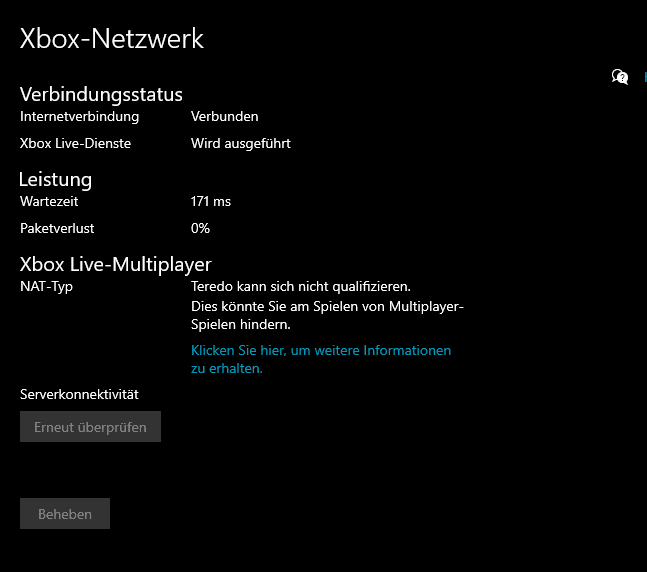The width and height of the screenshot is (647, 572).
Task: Click the Beheben button
Action: [65, 513]
